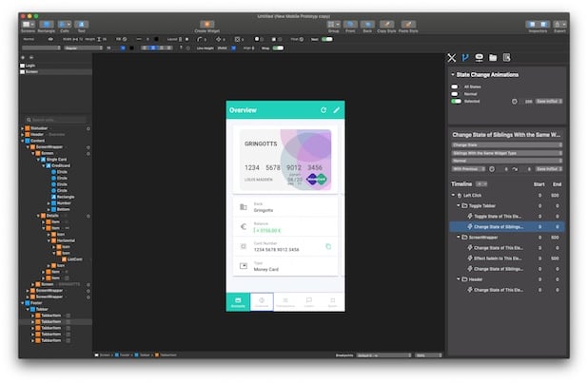
Task: Open the Timeline add menu button
Action: point(481,184)
